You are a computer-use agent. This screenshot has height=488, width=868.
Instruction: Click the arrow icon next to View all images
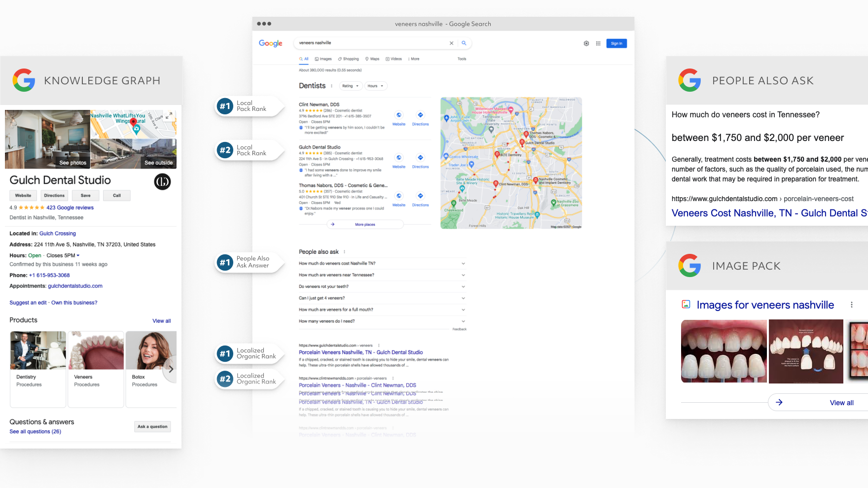point(779,402)
